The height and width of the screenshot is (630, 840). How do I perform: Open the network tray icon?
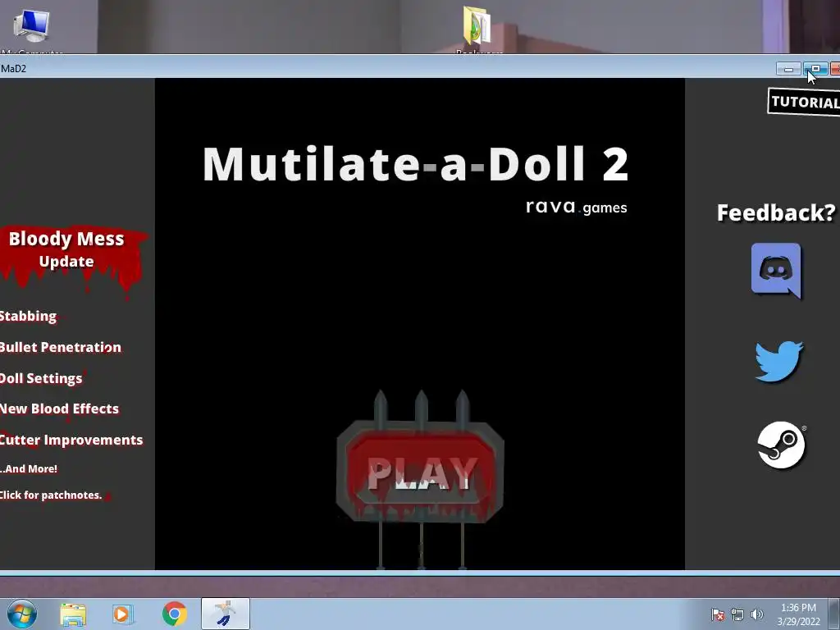click(737, 614)
